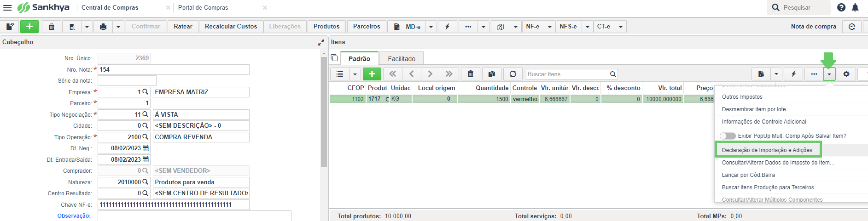The height and width of the screenshot is (221, 868).
Task: Duplicate the selected item with copy icon
Action: pyautogui.click(x=492, y=74)
